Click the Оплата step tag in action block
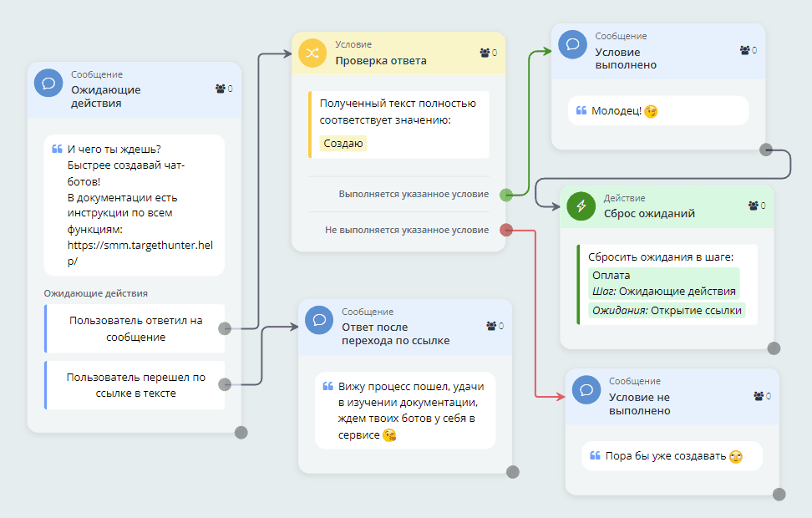812x518 pixels. (611, 275)
